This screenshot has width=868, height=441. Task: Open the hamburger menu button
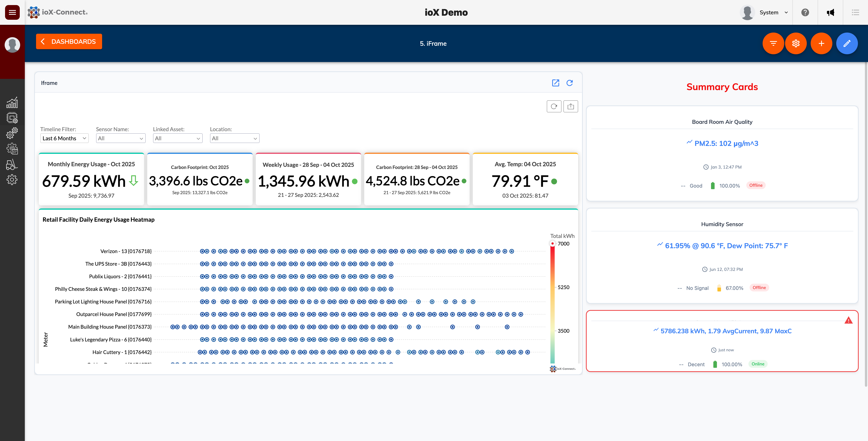click(x=12, y=12)
